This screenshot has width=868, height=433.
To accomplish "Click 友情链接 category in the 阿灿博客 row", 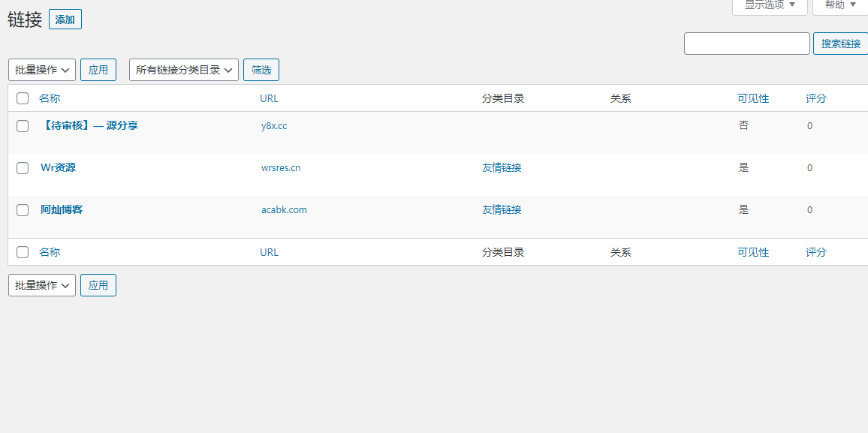I will pos(502,210).
